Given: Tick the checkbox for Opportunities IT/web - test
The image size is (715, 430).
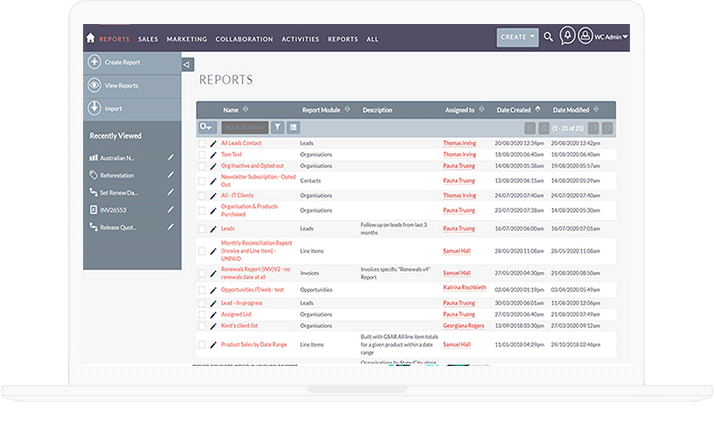Looking at the screenshot, I should point(202,290).
